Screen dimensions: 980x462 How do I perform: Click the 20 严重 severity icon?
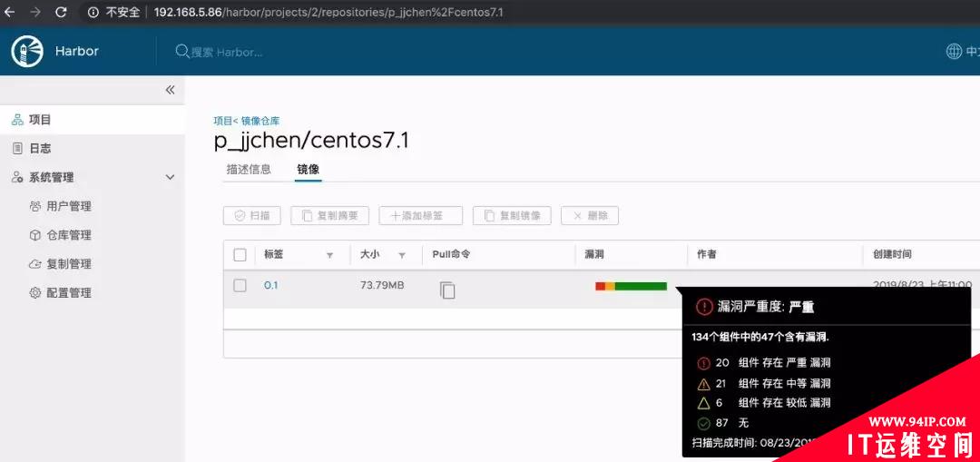704,363
